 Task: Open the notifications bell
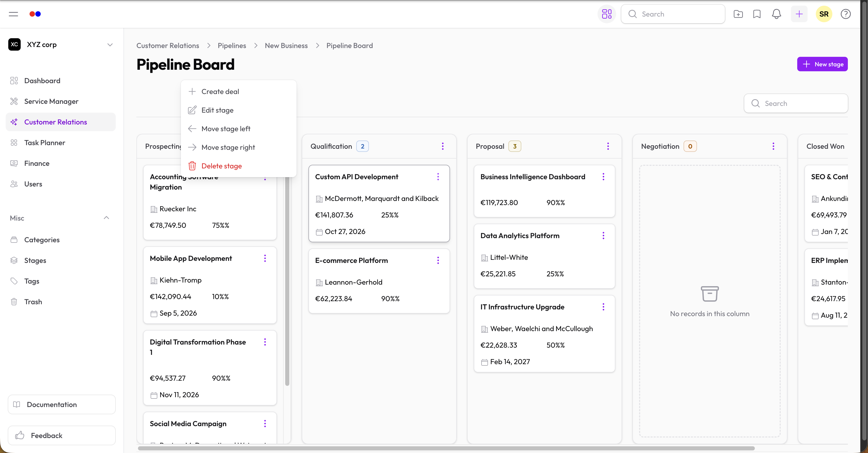point(776,14)
